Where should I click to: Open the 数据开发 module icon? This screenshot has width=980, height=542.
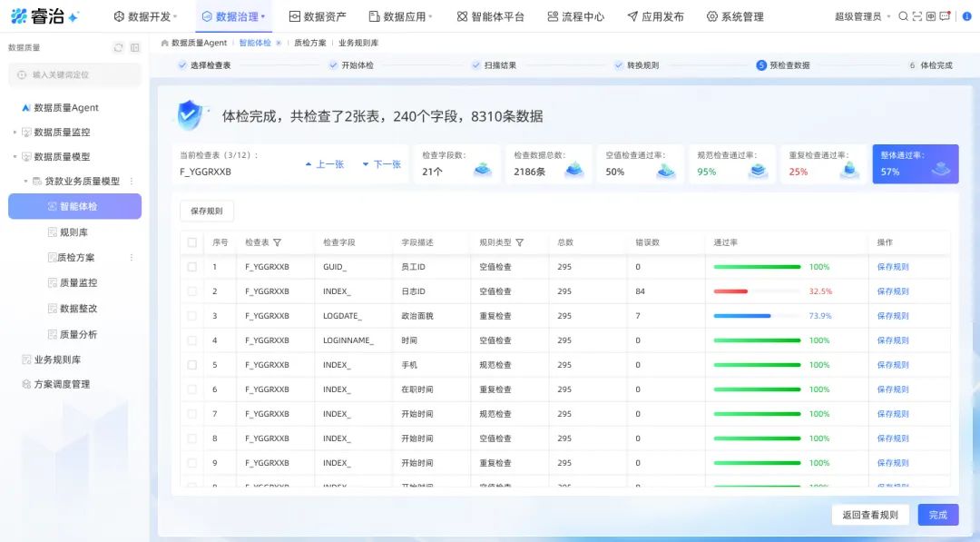118,15
